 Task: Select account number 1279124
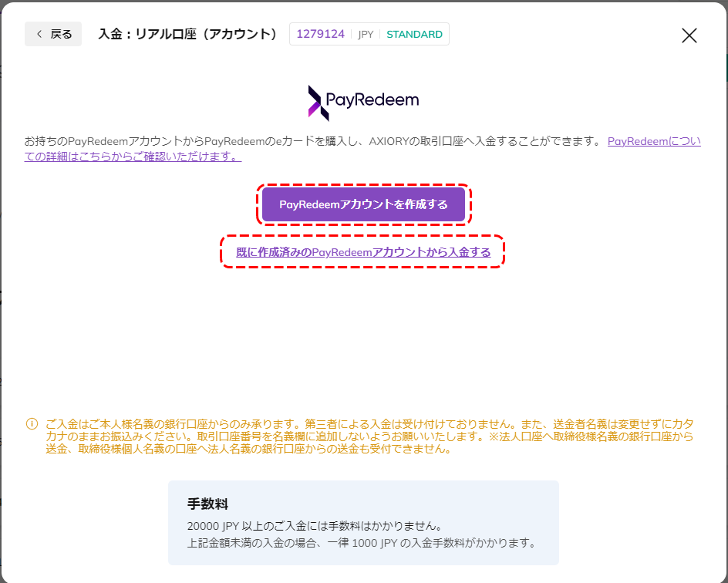pos(320,35)
